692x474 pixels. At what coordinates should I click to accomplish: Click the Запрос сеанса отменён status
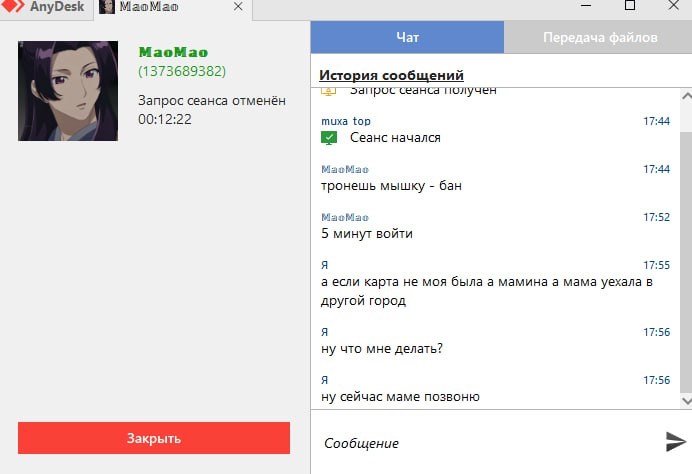[x=212, y=101]
